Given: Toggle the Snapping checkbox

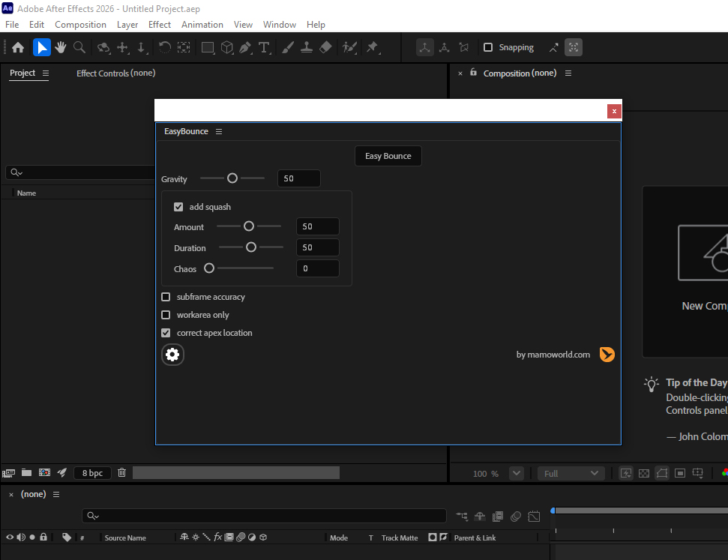Looking at the screenshot, I should [488, 47].
